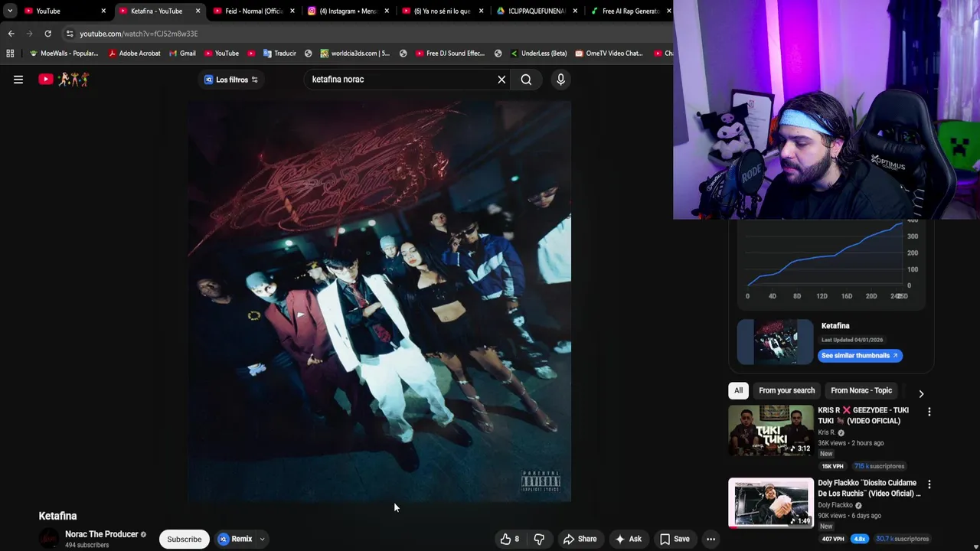This screenshot has width=980, height=551.
Task: Open the Doly Flackko video thumbnail
Action: (x=770, y=504)
